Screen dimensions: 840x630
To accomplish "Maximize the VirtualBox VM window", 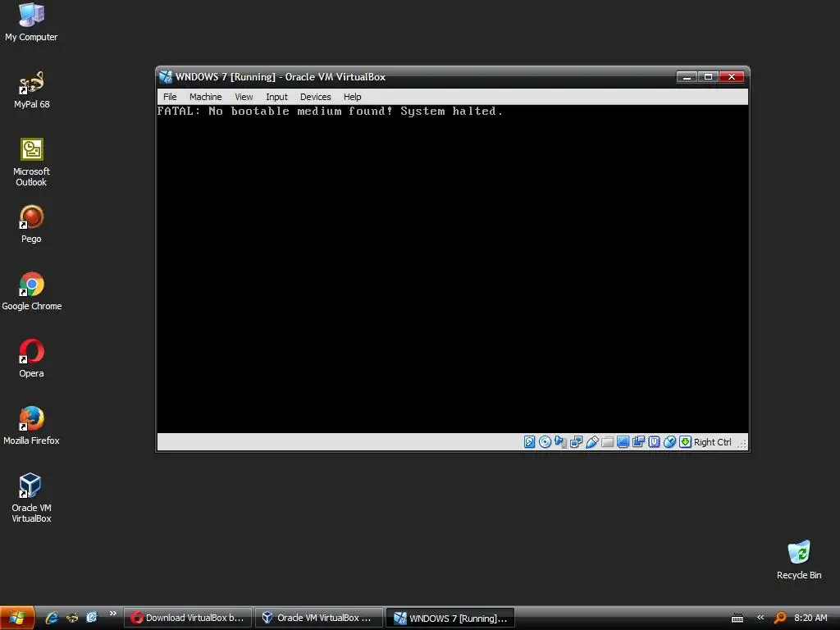I will pyautogui.click(x=708, y=76).
